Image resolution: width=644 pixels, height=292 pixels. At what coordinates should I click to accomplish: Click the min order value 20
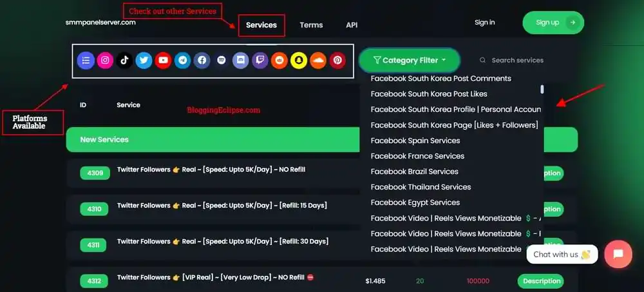(x=420, y=281)
